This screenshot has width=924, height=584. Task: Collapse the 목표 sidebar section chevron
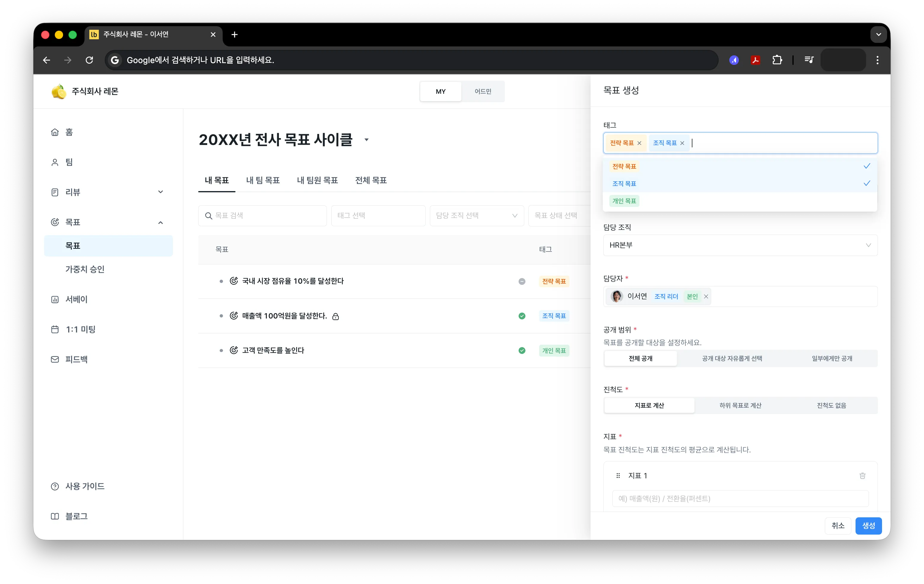pos(160,222)
